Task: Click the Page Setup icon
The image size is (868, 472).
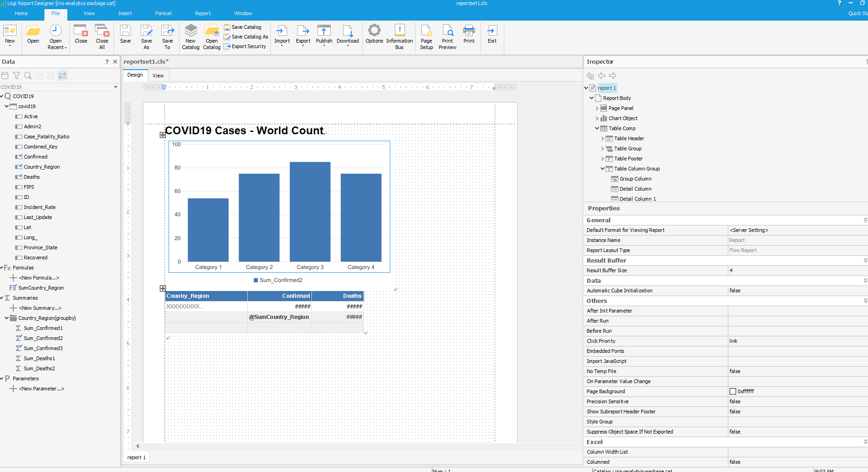Action: pos(426,31)
